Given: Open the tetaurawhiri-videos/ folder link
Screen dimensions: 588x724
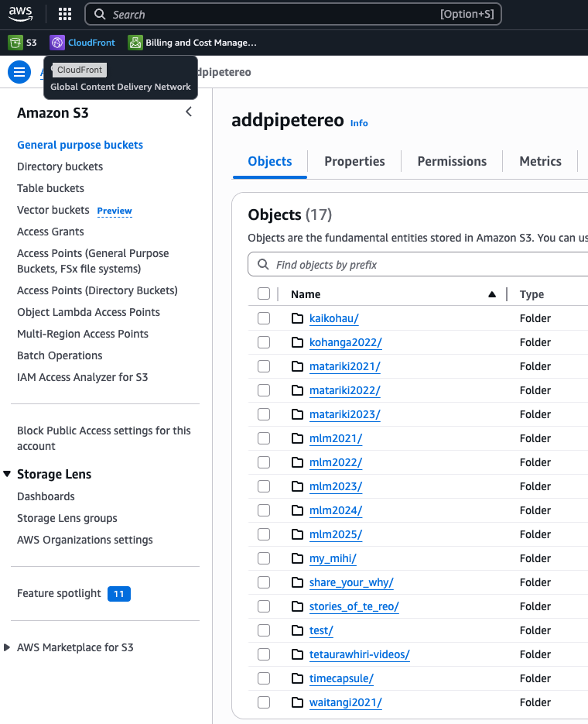Looking at the screenshot, I should pyautogui.click(x=359, y=654).
